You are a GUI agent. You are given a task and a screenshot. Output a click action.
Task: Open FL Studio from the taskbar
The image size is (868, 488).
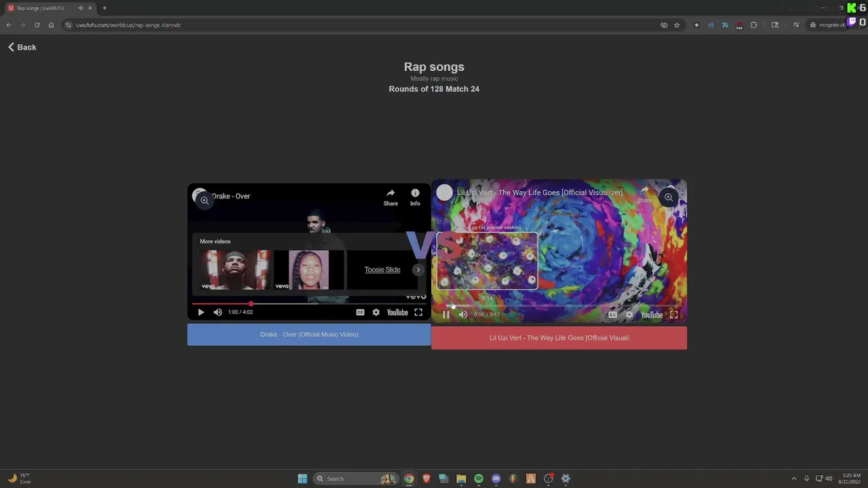click(x=513, y=479)
